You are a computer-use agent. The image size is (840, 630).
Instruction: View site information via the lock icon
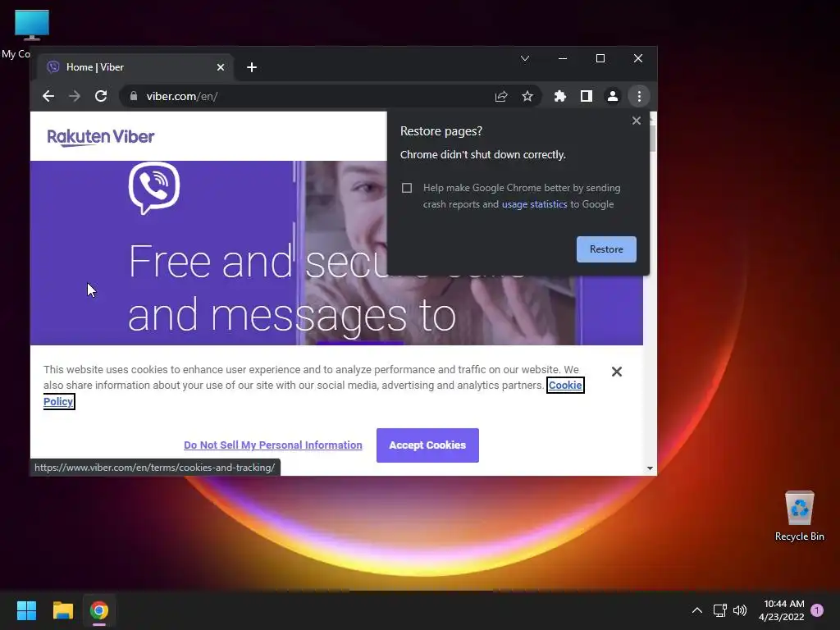[134, 97]
